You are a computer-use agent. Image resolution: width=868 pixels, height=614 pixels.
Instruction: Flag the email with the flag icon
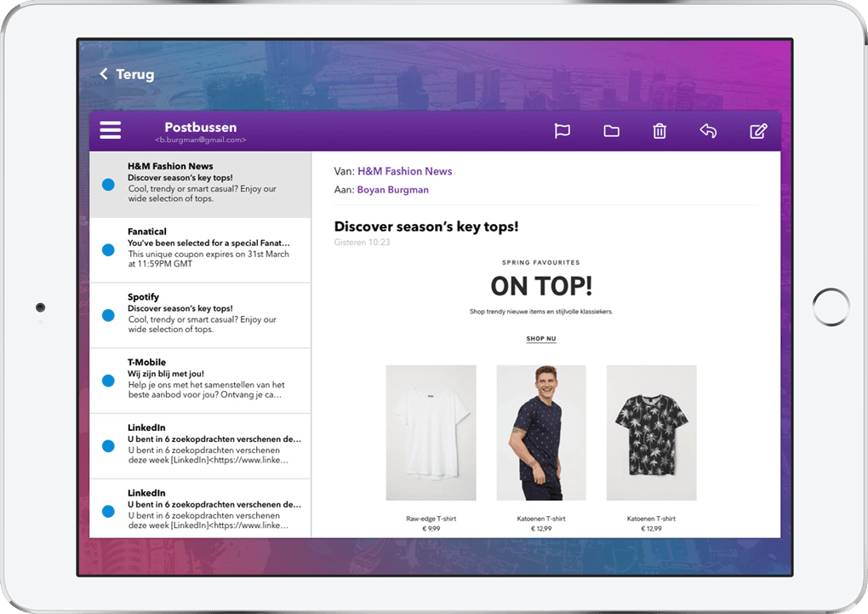click(562, 131)
